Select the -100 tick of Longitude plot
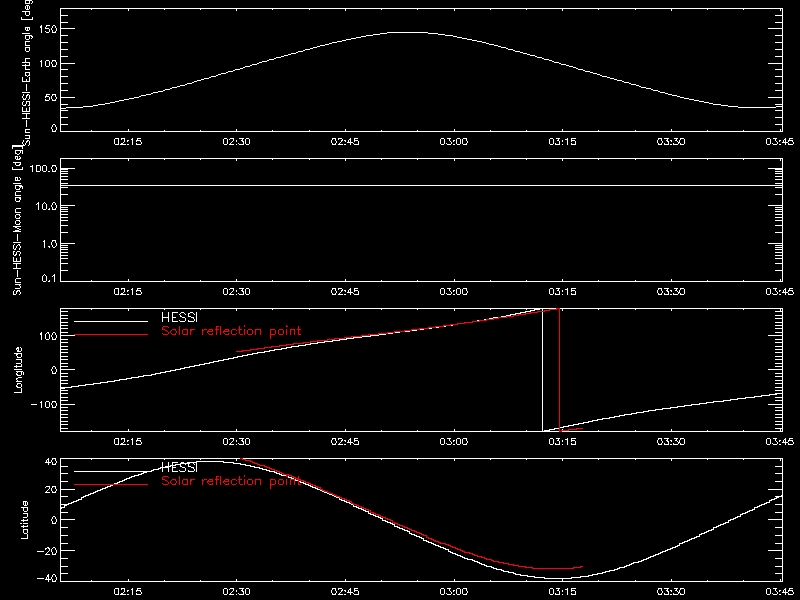Screen dimensions: 800x600 point(43,404)
